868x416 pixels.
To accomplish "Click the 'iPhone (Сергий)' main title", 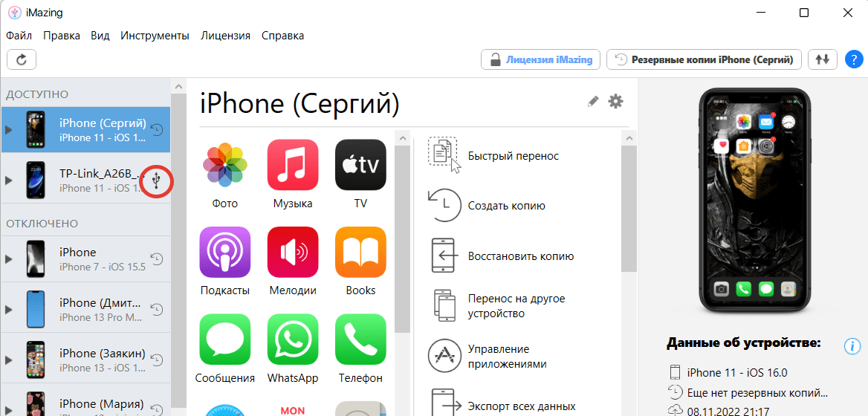I will tap(299, 103).
